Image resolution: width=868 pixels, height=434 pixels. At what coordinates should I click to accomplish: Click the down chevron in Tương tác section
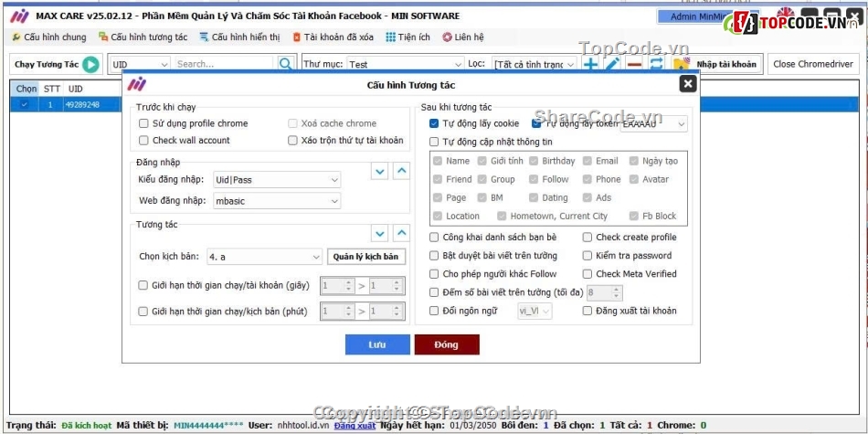380,233
